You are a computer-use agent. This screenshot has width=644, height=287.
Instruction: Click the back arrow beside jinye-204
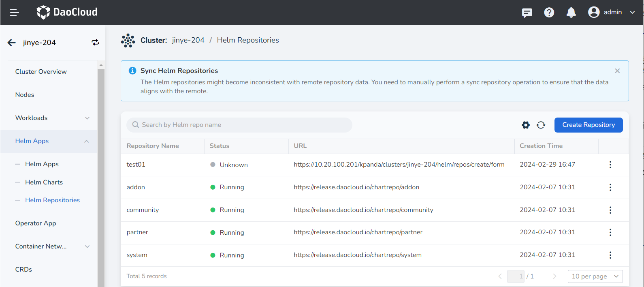[x=12, y=43]
